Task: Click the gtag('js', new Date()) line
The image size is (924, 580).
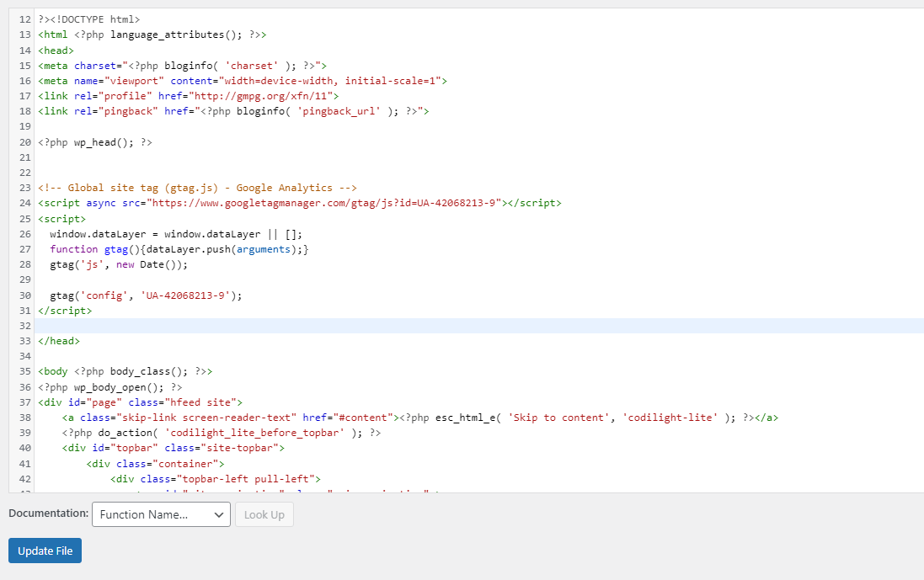Action: [119, 265]
